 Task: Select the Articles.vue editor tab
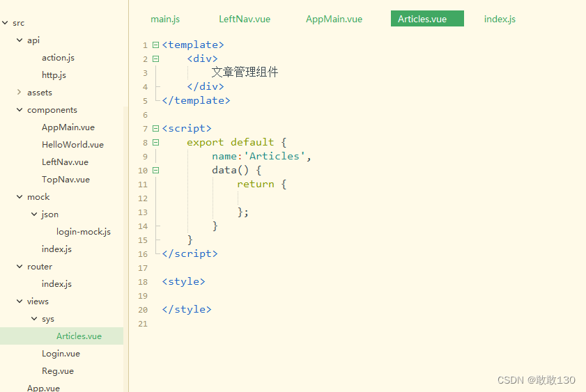427,19
